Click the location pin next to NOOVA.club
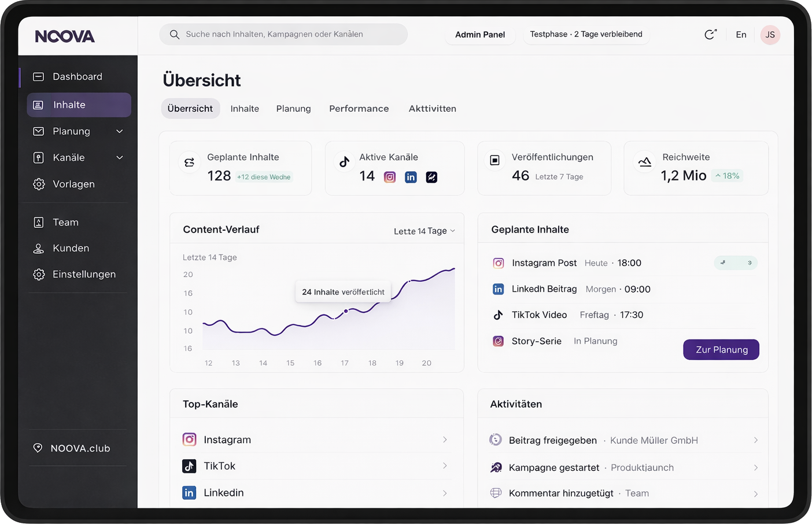This screenshot has height=524, width=812. [38, 448]
